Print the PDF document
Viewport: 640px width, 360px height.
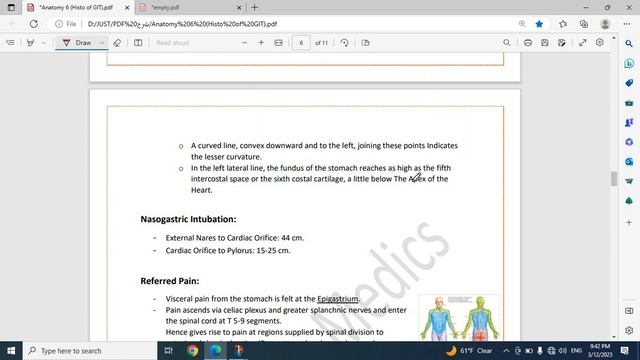click(528, 42)
